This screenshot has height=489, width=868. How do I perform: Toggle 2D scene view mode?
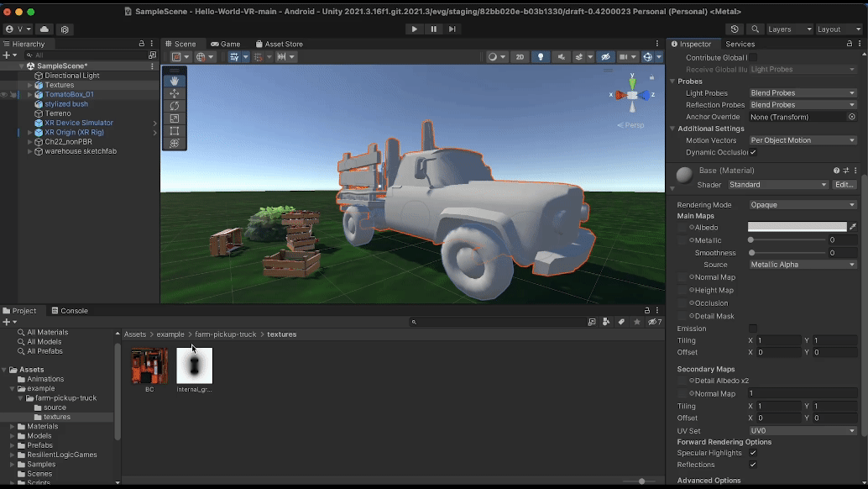pyautogui.click(x=520, y=57)
